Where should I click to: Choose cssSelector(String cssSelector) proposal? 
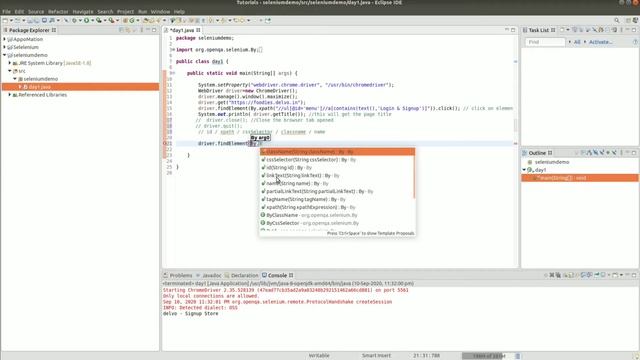coord(337,160)
